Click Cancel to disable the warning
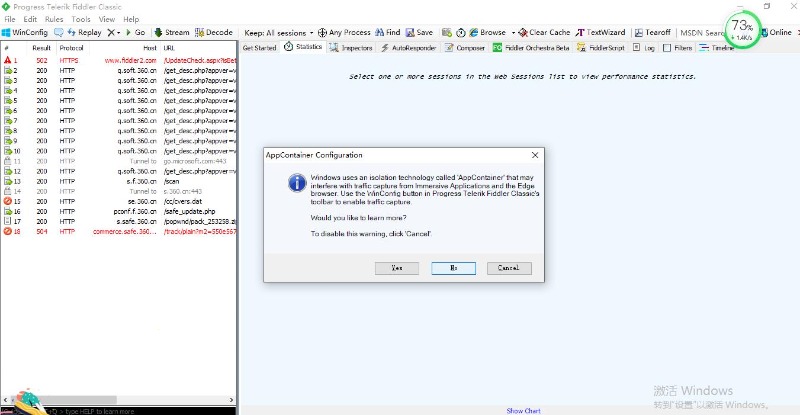This screenshot has width=800, height=415. (x=509, y=268)
